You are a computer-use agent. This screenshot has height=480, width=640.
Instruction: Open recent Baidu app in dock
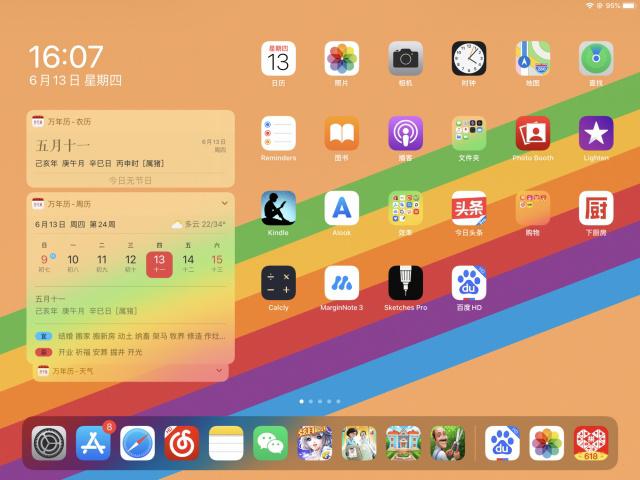(502, 443)
